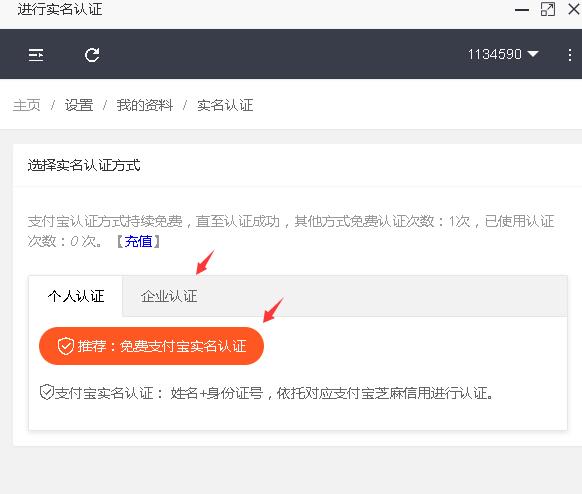This screenshot has width=582, height=494.
Task: Click the refresh page icon
Action: pos(92,55)
